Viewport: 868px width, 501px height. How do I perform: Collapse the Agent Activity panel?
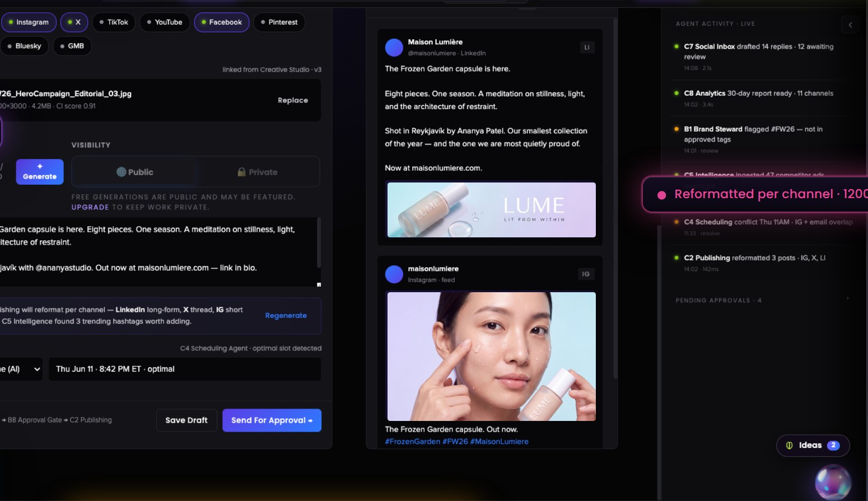click(850, 25)
